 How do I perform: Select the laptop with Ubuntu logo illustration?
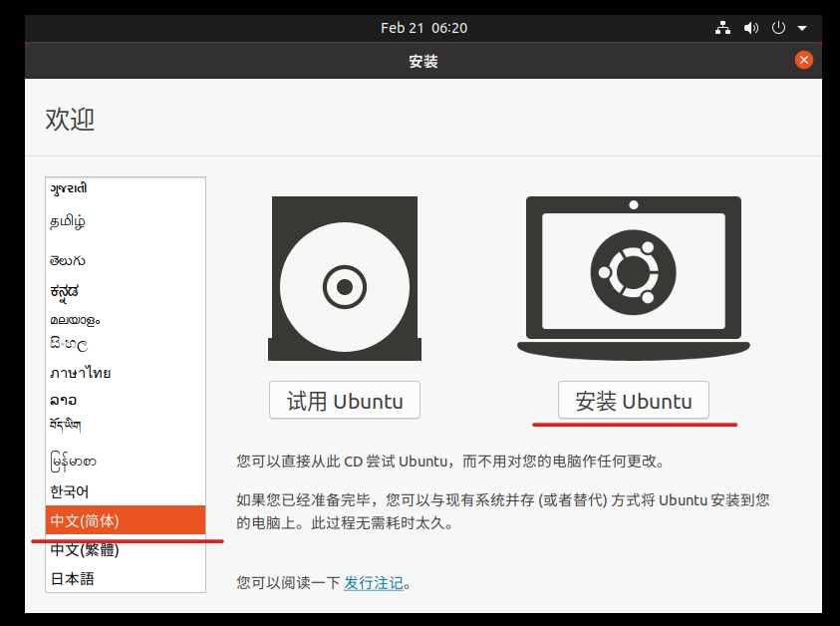click(633, 278)
